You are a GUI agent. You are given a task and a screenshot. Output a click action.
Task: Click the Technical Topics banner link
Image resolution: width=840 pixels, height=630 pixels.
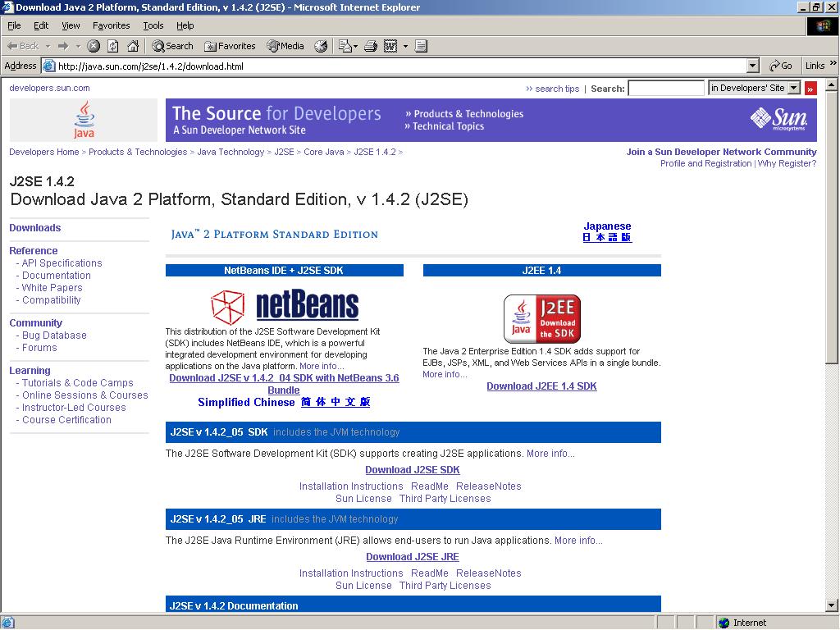click(444, 126)
